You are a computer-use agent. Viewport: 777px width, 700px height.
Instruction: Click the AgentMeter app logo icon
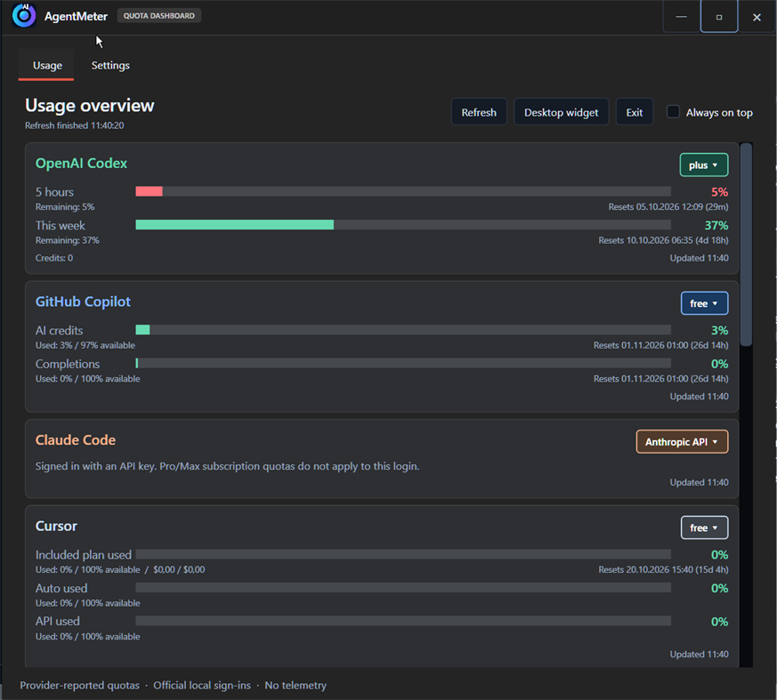click(24, 15)
